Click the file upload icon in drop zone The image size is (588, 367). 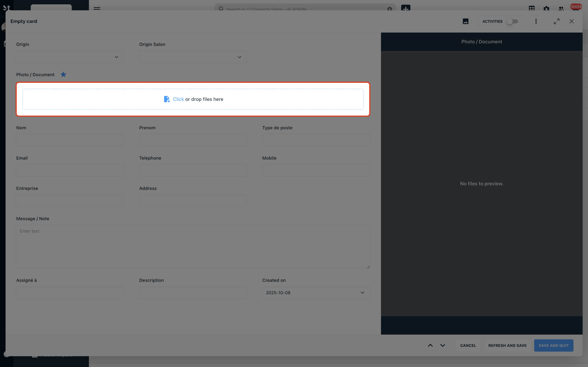pos(167,99)
